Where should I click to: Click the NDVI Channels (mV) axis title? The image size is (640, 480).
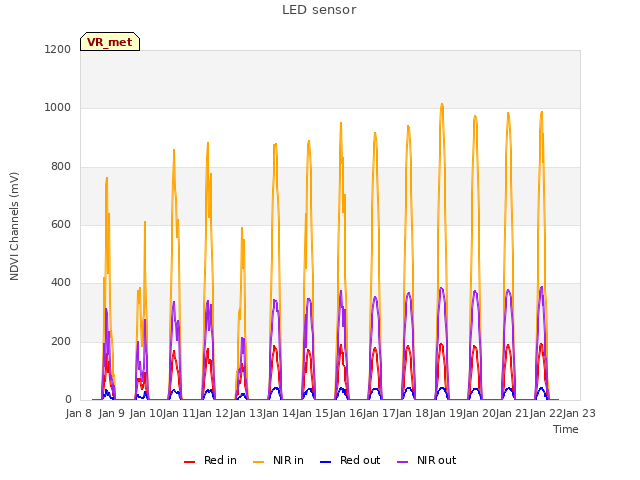[14, 226]
